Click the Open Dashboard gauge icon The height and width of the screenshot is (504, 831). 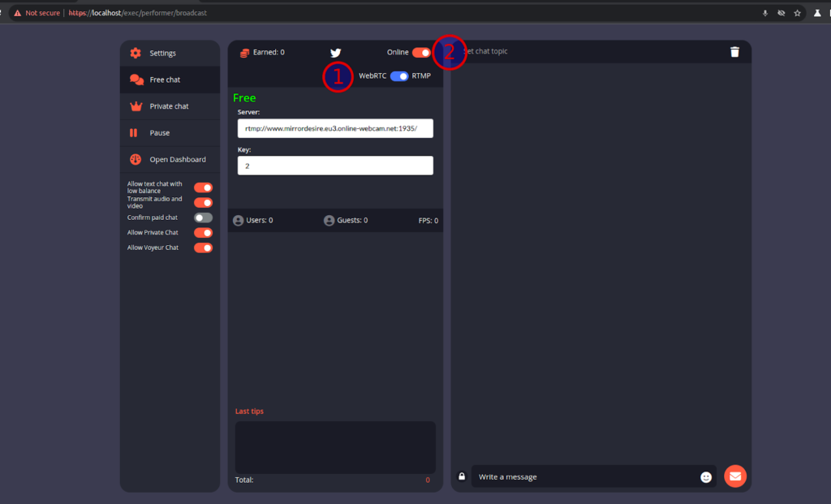point(136,159)
